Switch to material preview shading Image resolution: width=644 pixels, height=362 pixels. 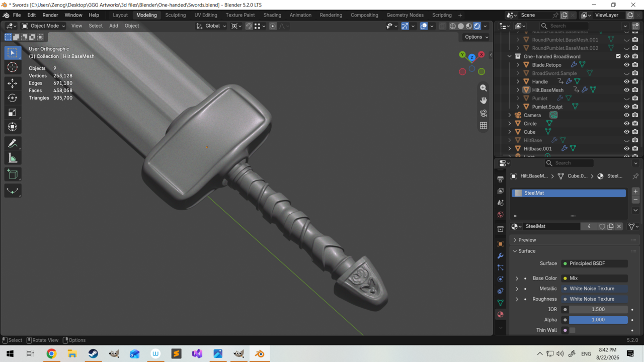pos(469,26)
